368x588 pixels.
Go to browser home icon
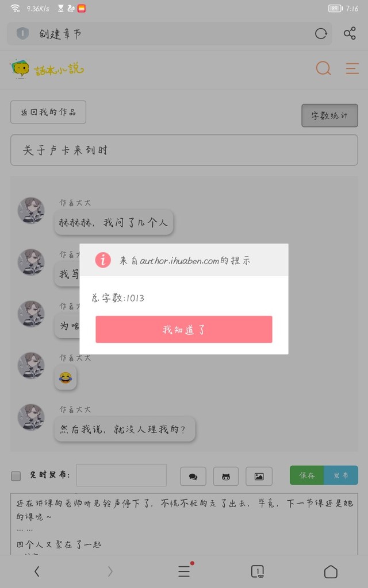point(331,572)
